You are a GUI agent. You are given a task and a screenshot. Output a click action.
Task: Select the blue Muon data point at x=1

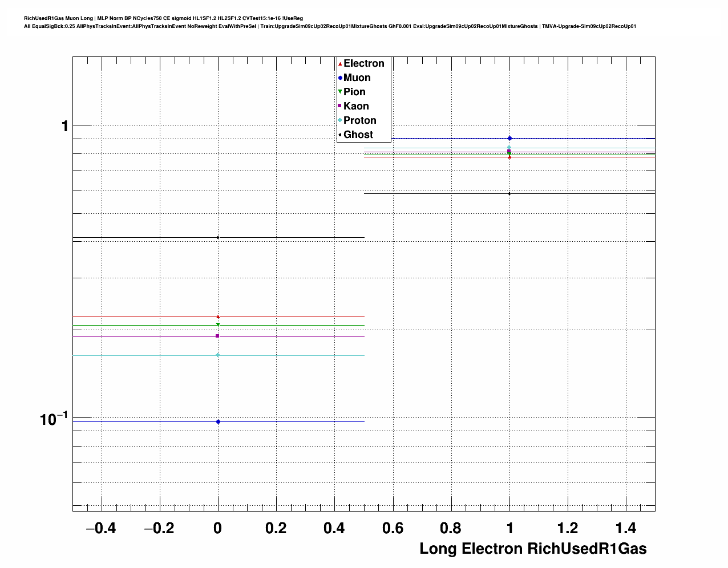coord(509,139)
